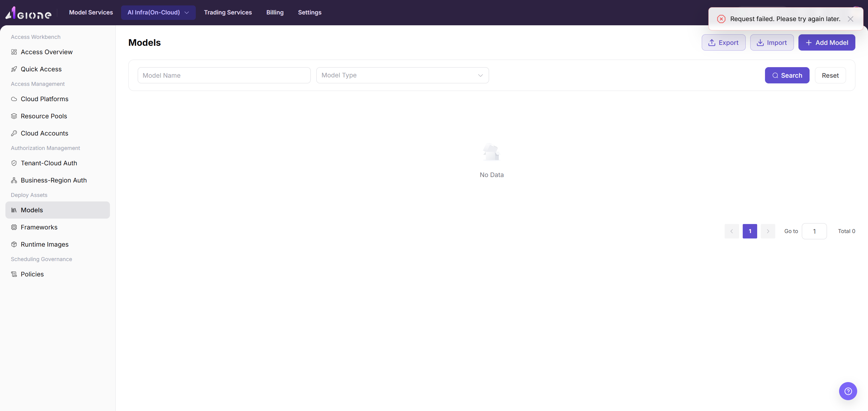Click the Business-Region Auth hierarchy icon

(x=14, y=180)
